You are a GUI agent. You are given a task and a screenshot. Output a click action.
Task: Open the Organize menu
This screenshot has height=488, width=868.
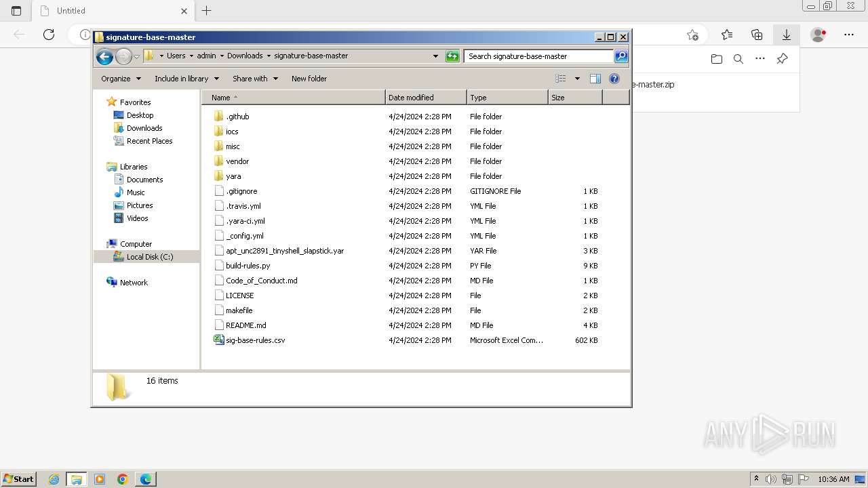(x=121, y=79)
